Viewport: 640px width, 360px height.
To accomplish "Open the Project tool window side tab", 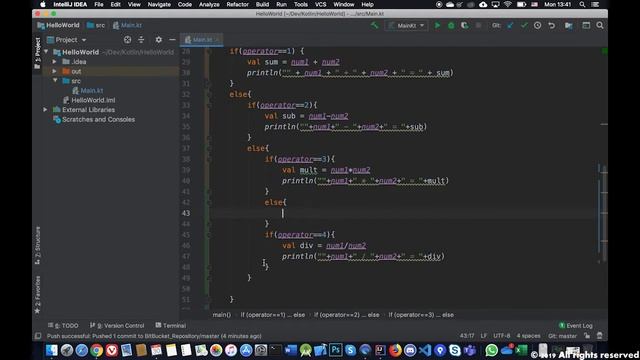I will click(x=38, y=53).
